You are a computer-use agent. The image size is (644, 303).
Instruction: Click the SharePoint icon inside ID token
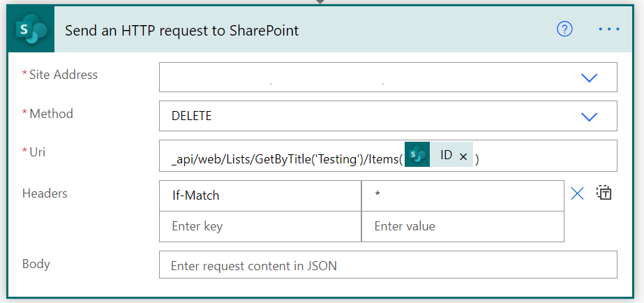[417, 156]
